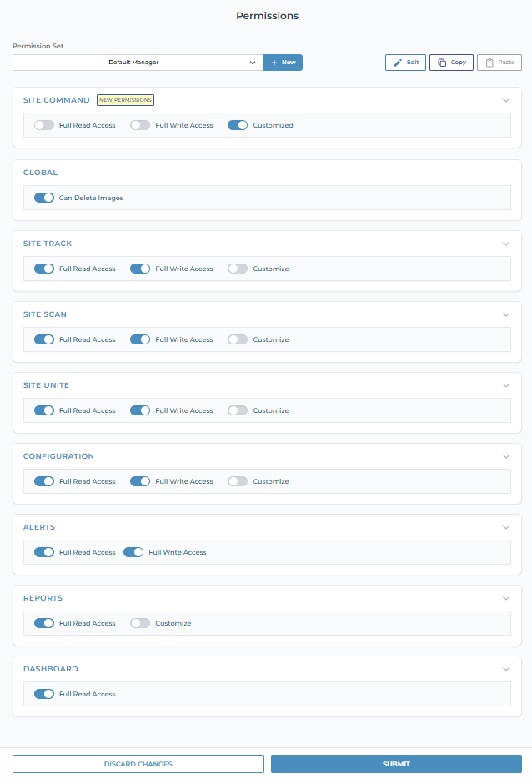
Task: Open the Permission Set dropdown
Action: tap(138, 63)
